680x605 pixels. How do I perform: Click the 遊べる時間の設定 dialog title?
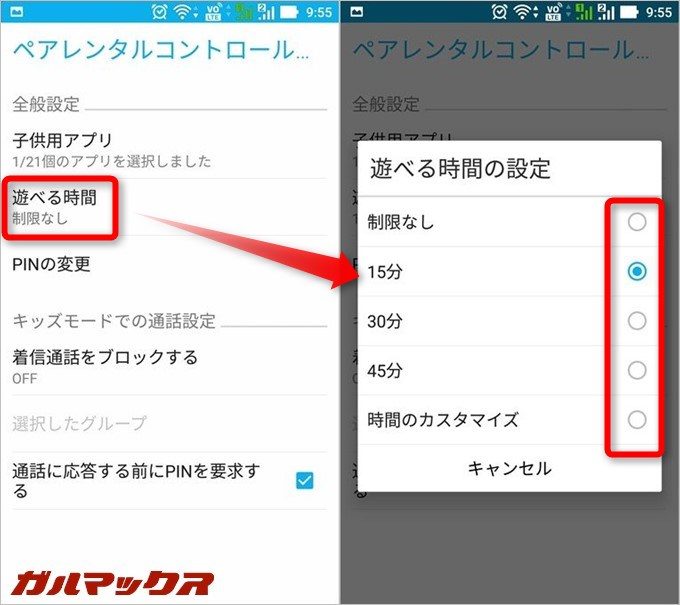pos(460,168)
